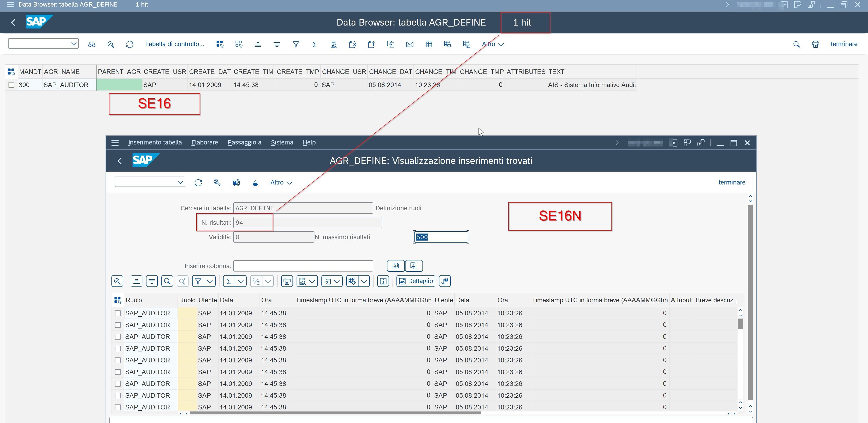The width and height of the screenshot is (868, 423).
Task: Tick the sixth SAP_AUDITOR row checkbox in SE16N
Action: (x=118, y=372)
